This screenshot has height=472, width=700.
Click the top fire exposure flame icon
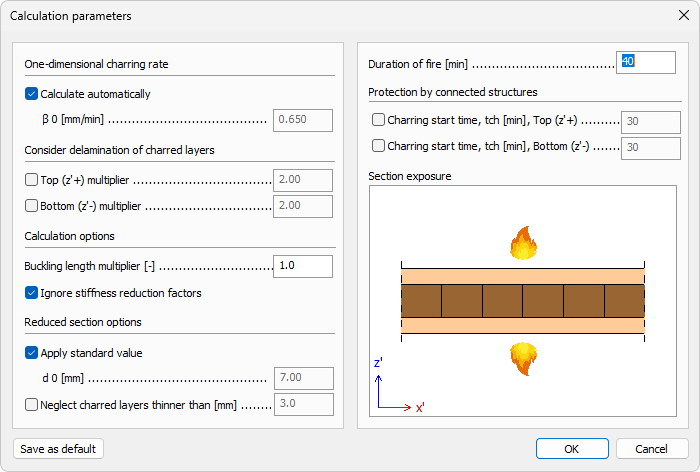tap(524, 243)
